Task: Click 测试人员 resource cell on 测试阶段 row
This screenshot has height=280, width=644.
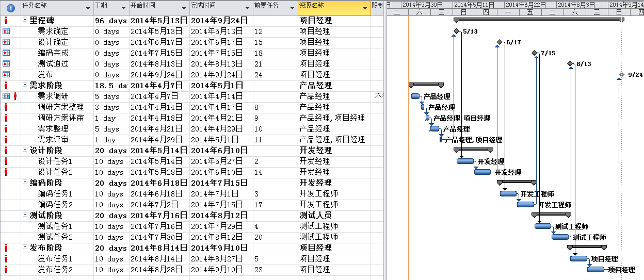Action: (x=334, y=216)
